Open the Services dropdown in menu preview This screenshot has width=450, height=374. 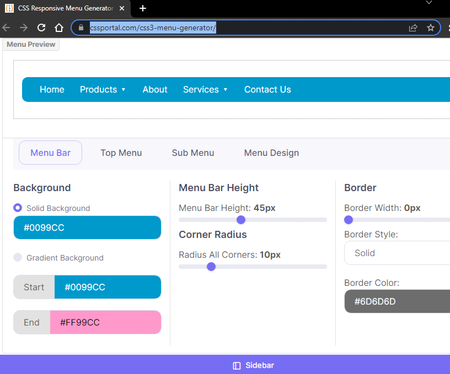click(x=205, y=89)
